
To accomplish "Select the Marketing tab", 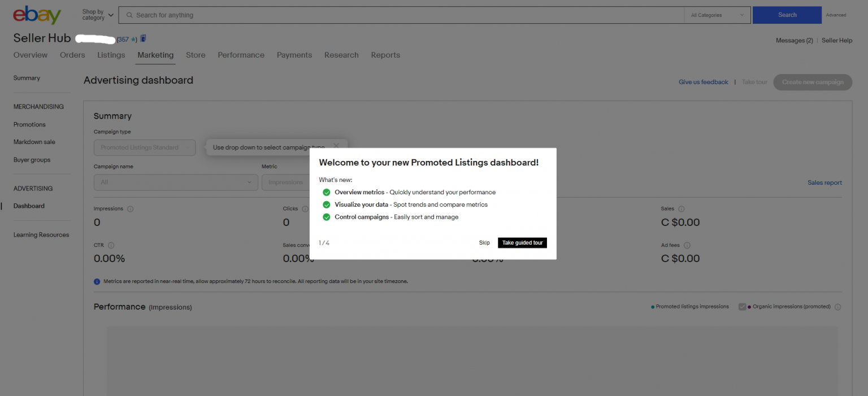I will [155, 55].
